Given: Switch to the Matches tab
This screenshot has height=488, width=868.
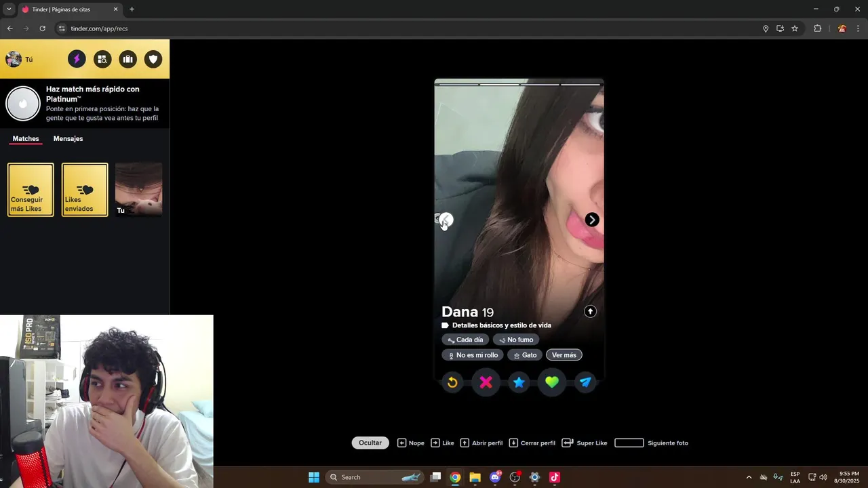Looking at the screenshot, I should pos(26,138).
